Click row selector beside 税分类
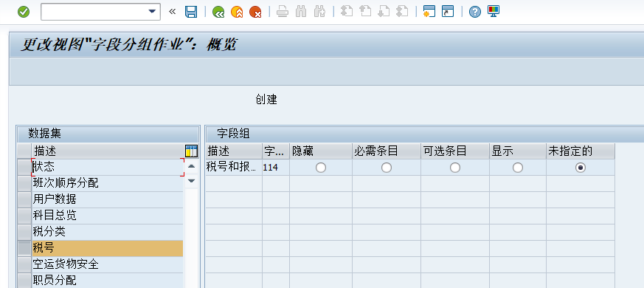 [x=24, y=232]
